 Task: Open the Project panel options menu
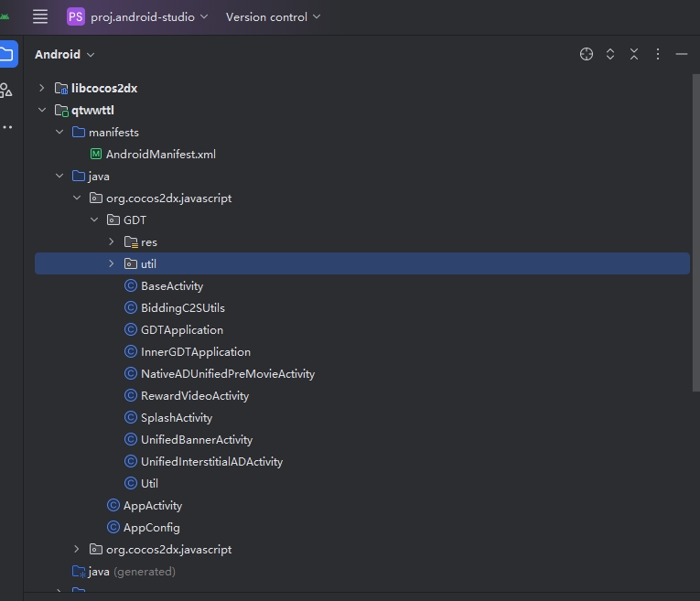[657, 55]
